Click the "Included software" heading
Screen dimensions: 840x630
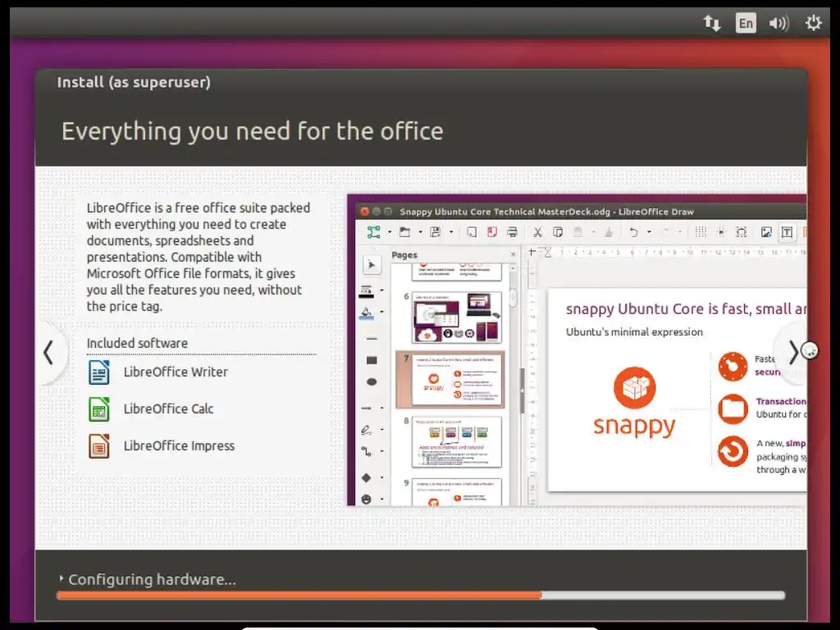coord(137,343)
